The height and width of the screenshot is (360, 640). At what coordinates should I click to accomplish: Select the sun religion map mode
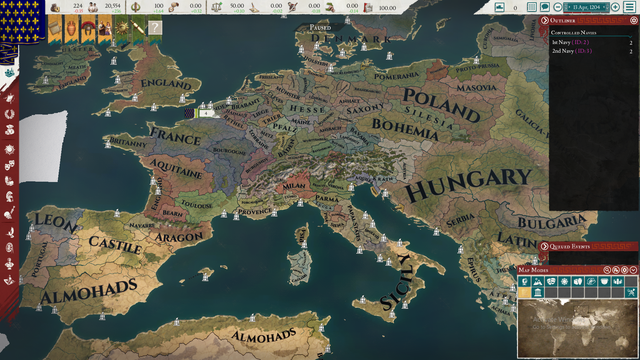click(564, 281)
